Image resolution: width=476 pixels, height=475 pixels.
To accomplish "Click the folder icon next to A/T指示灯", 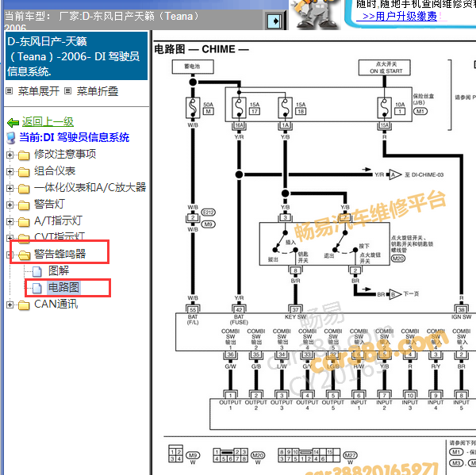I will click(x=24, y=222).
